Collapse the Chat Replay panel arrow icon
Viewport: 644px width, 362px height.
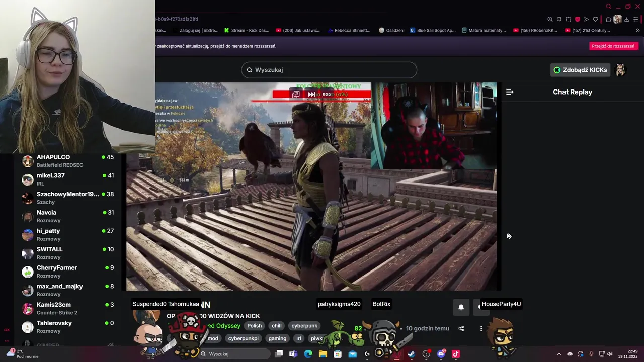[510, 92]
